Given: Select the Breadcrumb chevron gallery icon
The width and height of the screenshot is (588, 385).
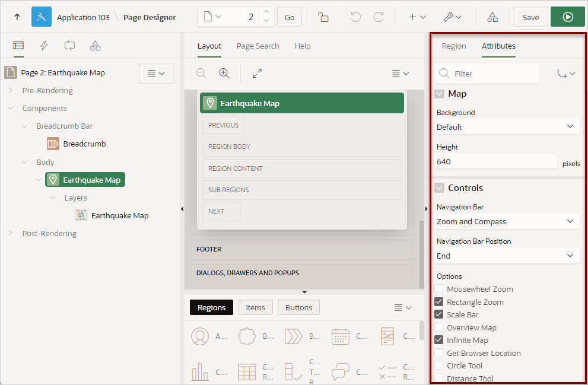Looking at the screenshot, I should (x=293, y=336).
